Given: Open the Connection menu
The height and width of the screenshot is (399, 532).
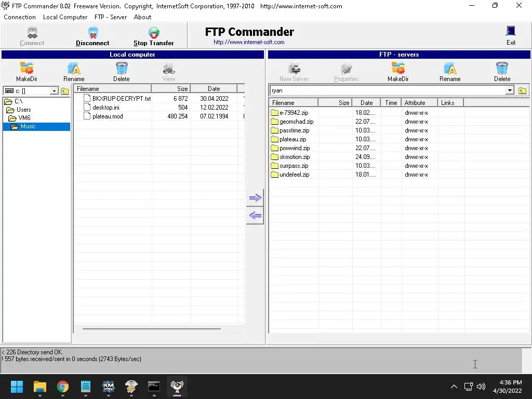Looking at the screenshot, I should [x=20, y=17].
